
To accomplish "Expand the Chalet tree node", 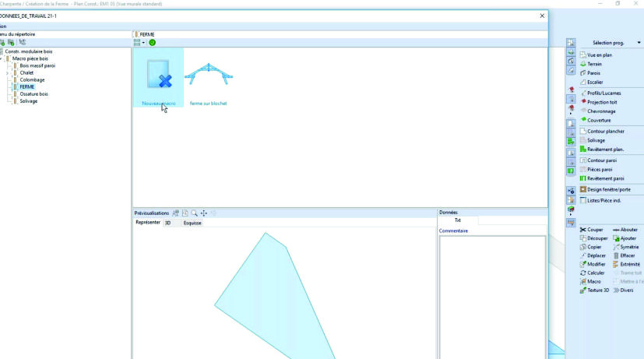I will (x=8, y=72).
